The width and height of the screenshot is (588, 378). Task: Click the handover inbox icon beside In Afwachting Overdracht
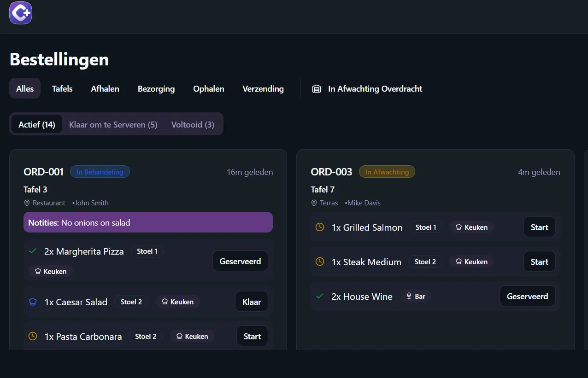coord(316,89)
